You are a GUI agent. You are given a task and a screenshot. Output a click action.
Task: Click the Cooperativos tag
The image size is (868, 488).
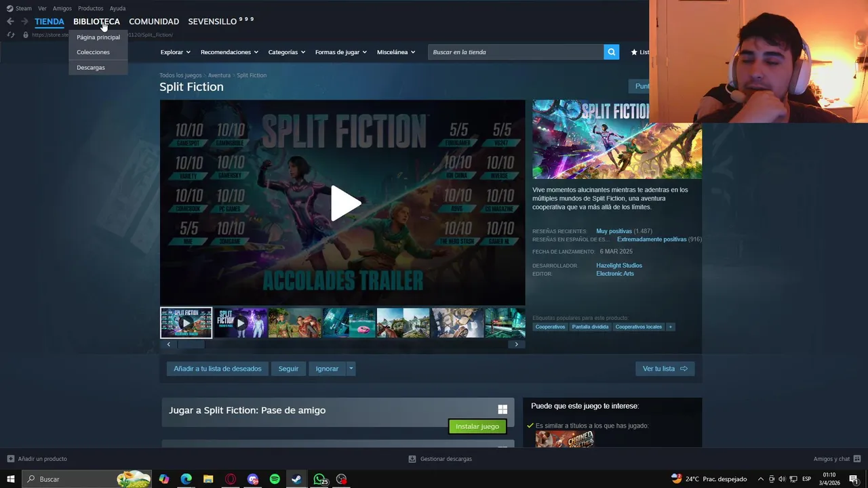550,327
